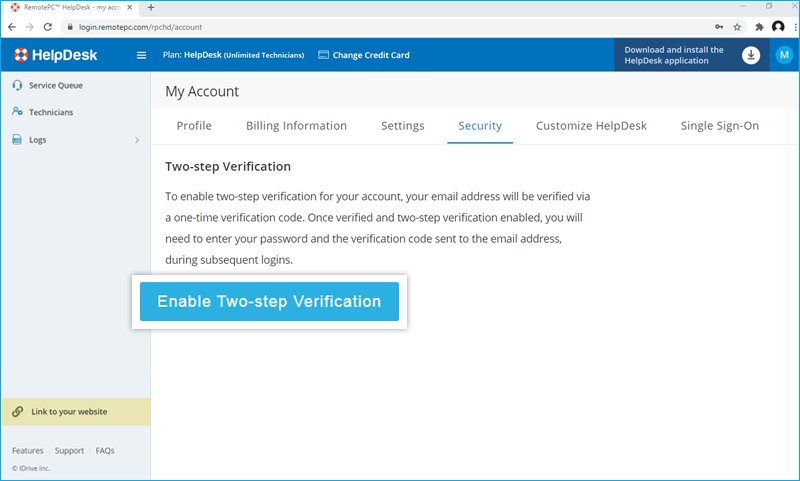Viewport: 800px width, 481px height.
Task: Open the user avatar M menu
Action: pos(784,55)
